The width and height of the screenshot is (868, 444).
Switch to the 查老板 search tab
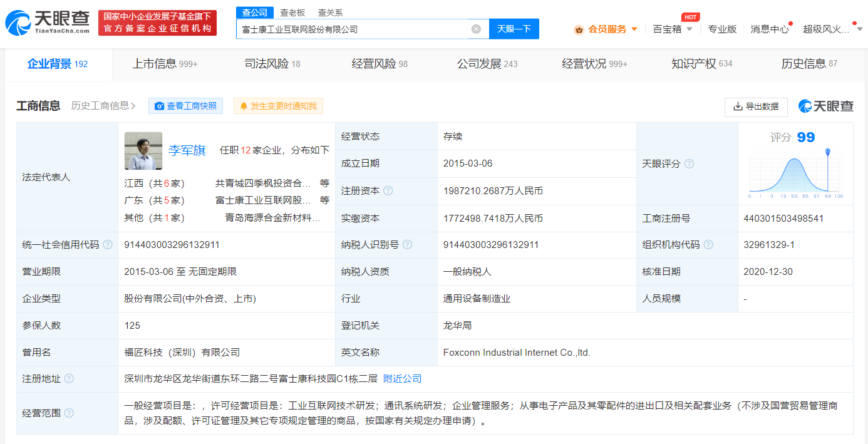click(292, 13)
